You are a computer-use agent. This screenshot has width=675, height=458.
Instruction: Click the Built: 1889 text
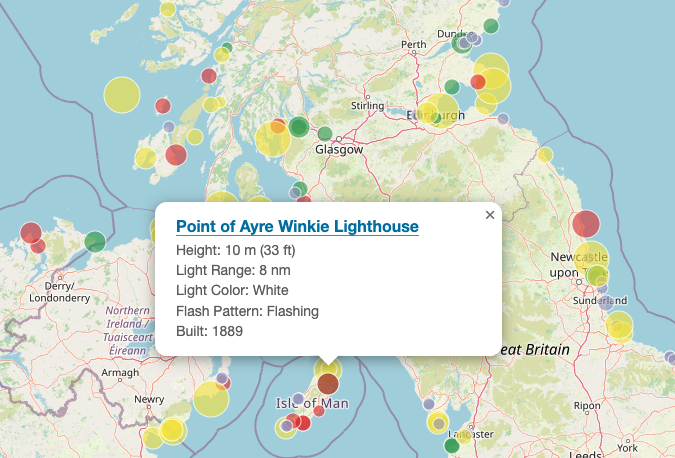click(210, 331)
